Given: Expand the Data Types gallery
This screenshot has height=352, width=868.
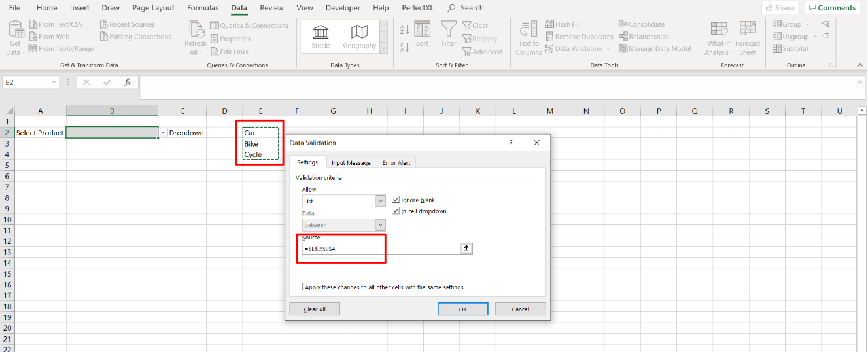Looking at the screenshot, I should [384, 48].
